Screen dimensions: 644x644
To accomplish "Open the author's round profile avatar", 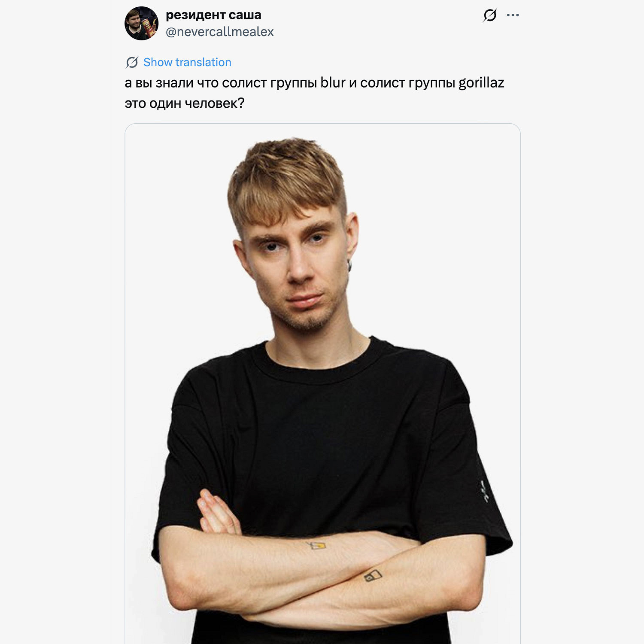I will [141, 23].
